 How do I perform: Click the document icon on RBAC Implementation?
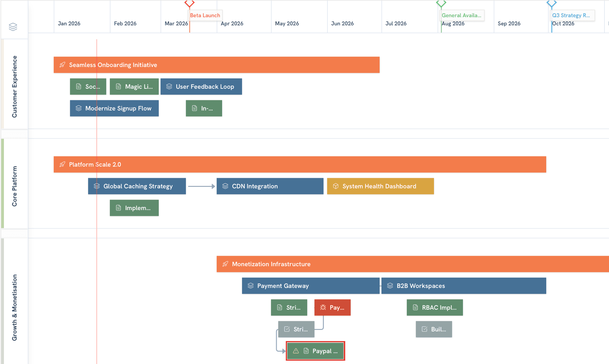[415, 308]
